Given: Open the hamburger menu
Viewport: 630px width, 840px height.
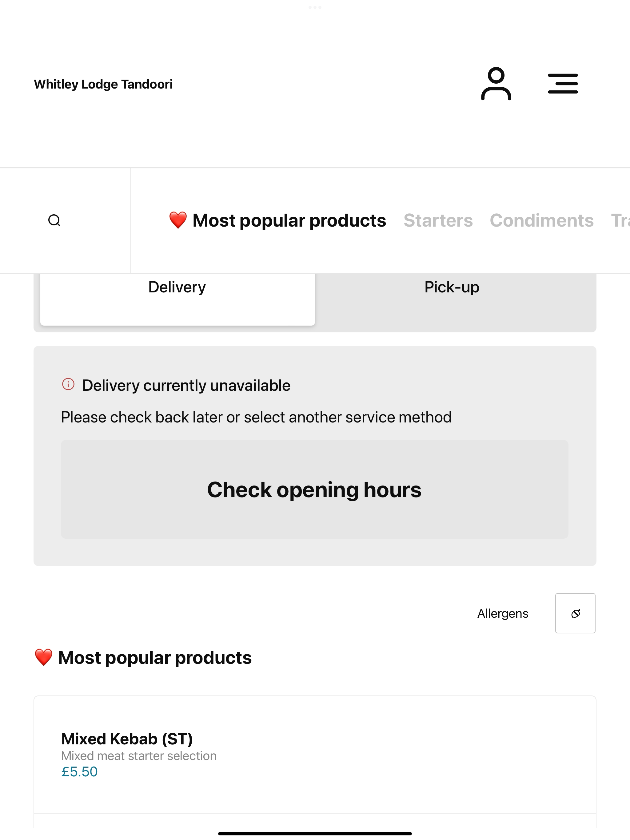Looking at the screenshot, I should click(563, 84).
